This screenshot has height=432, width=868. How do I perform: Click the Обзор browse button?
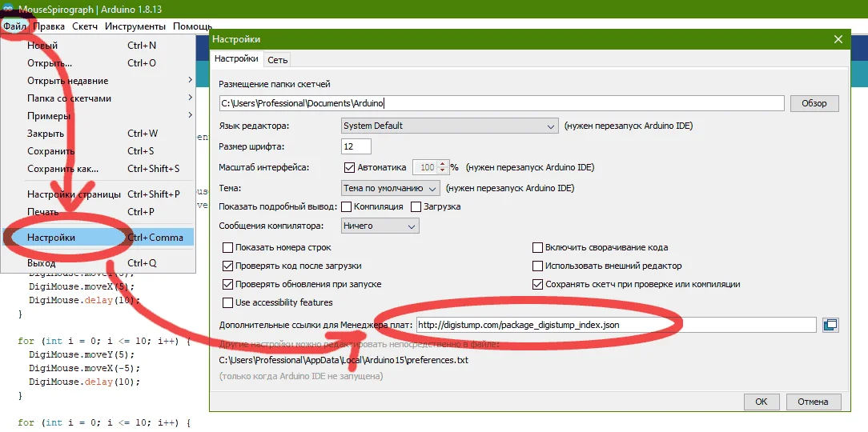tap(814, 103)
